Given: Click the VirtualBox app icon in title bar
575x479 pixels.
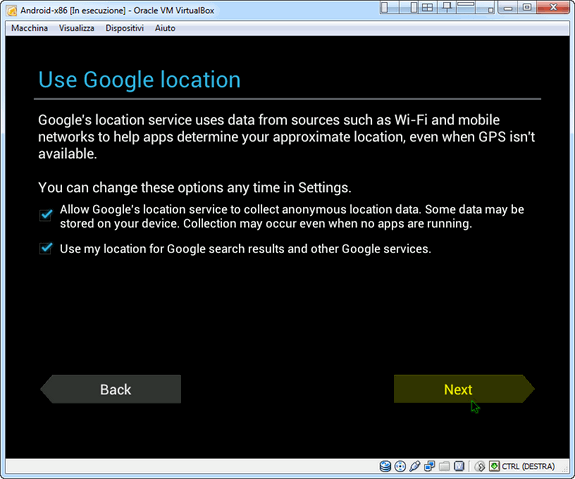Looking at the screenshot, I should pyautogui.click(x=12, y=11).
